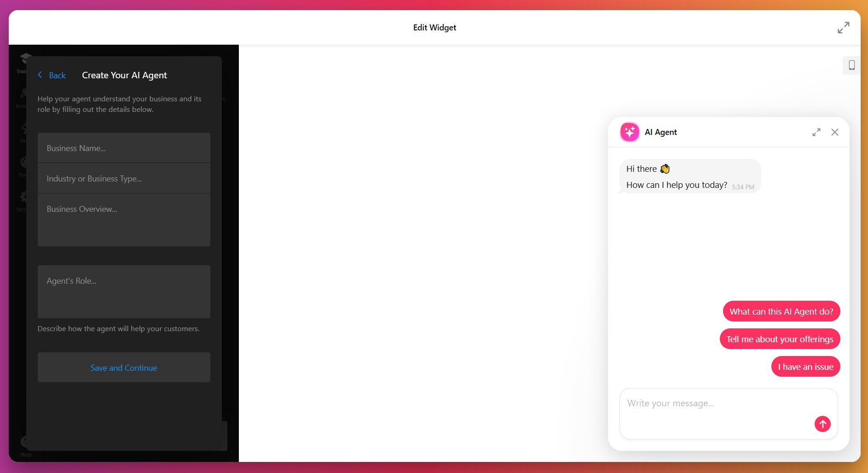Tap the 'I have an issue' quick reply
The height and width of the screenshot is (473, 868).
(805, 367)
